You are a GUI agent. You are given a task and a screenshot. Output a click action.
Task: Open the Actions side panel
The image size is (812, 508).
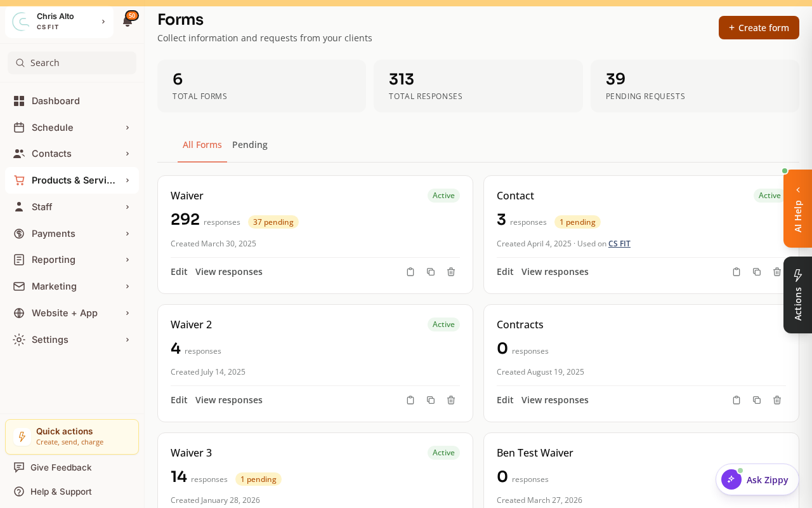pos(798,295)
